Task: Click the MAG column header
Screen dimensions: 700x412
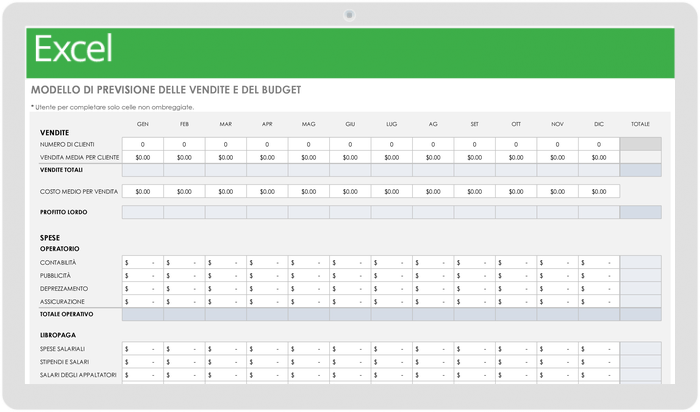Action: [x=308, y=124]
